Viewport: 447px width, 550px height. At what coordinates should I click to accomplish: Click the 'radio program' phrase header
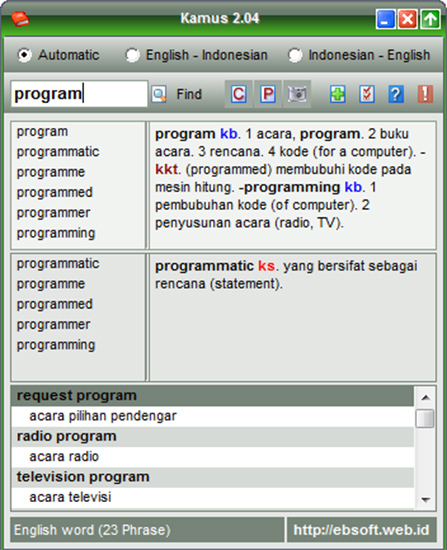pyautogui.click(x=213, y=437)
